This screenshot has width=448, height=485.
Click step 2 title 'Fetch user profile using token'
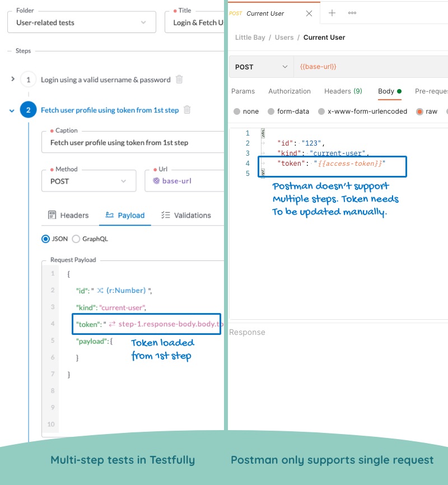(x=110, y=110)
